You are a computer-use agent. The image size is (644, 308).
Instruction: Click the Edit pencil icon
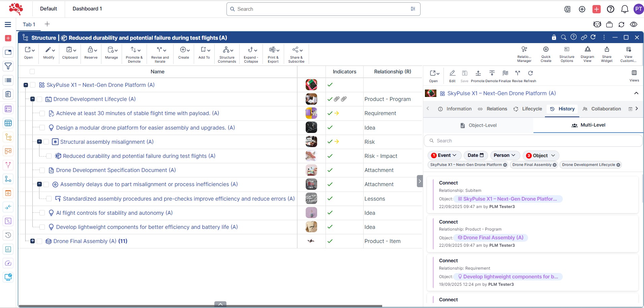pos(452,73)
